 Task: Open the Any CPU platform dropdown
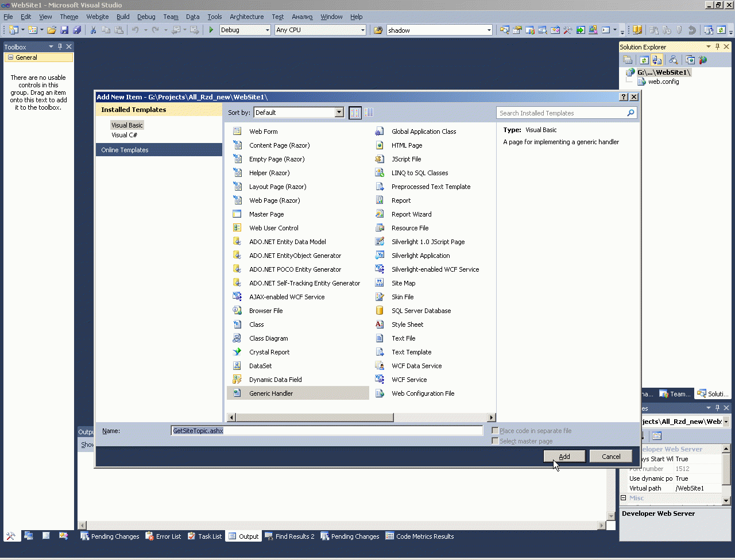[x=363, y=30]
